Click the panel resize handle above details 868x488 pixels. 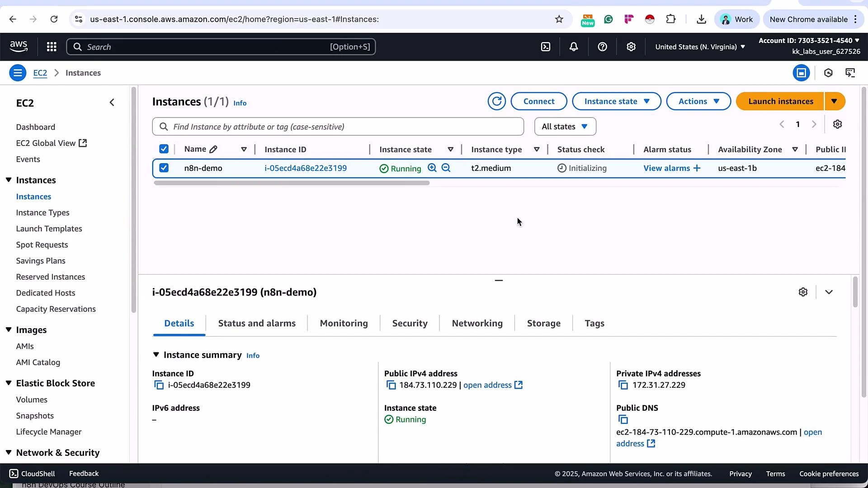click(x=499, y=280)
